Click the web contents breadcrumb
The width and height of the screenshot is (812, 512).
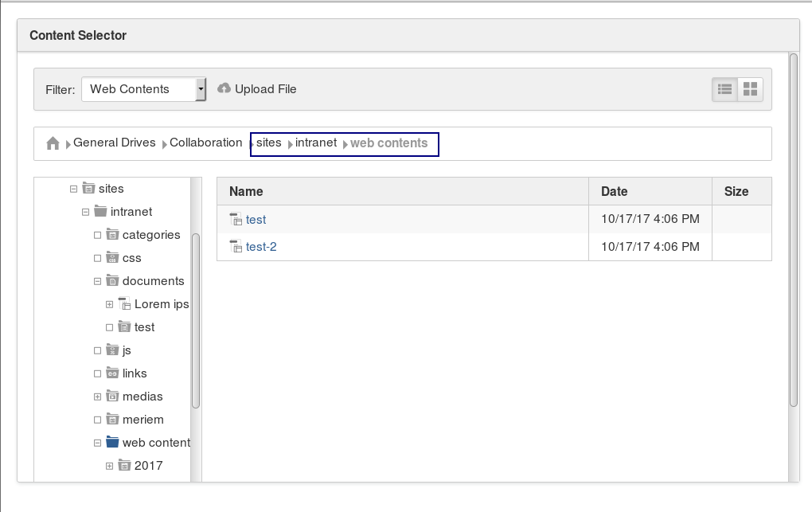pyautogui.click(x=389, y=143)
